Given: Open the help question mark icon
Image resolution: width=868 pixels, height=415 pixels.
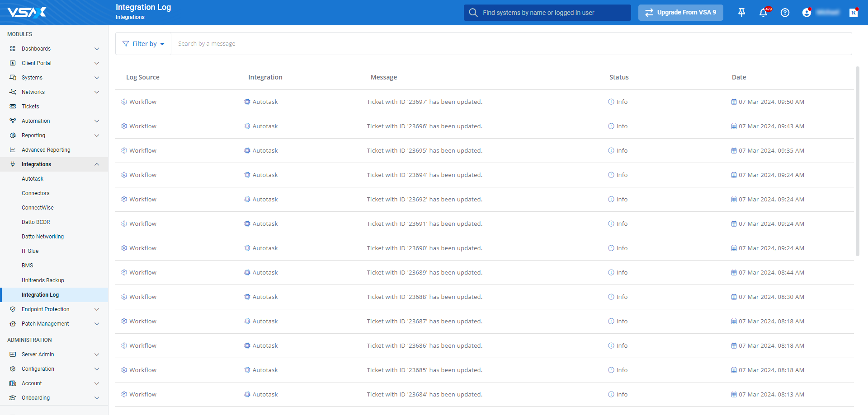Looking at the screenshot, I should tap(785, 13).
